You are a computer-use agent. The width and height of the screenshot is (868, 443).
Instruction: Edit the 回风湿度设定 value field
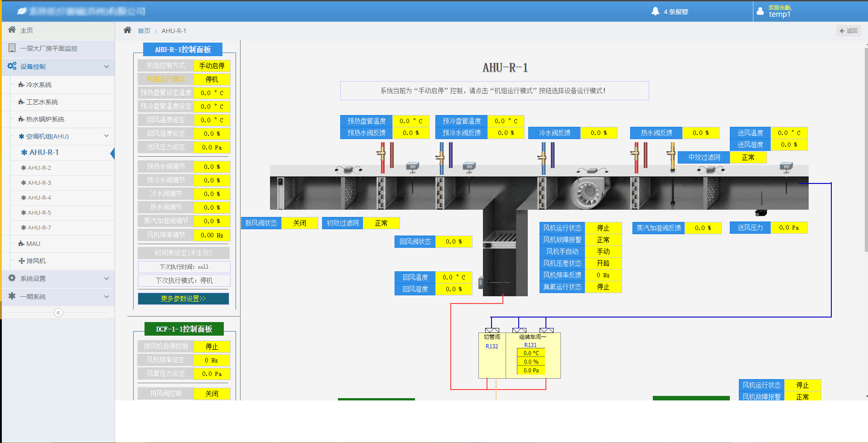pyautogui.click(x=212, y=134)
